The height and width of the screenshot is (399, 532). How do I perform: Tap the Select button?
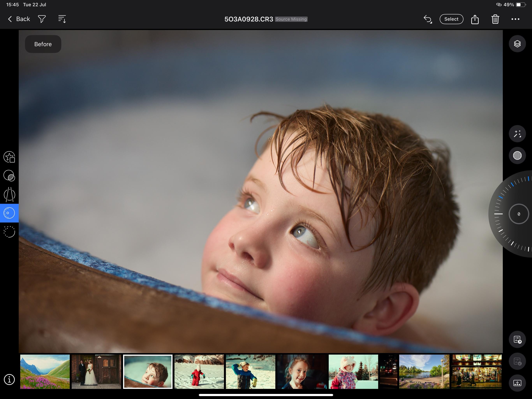(451, 19)
